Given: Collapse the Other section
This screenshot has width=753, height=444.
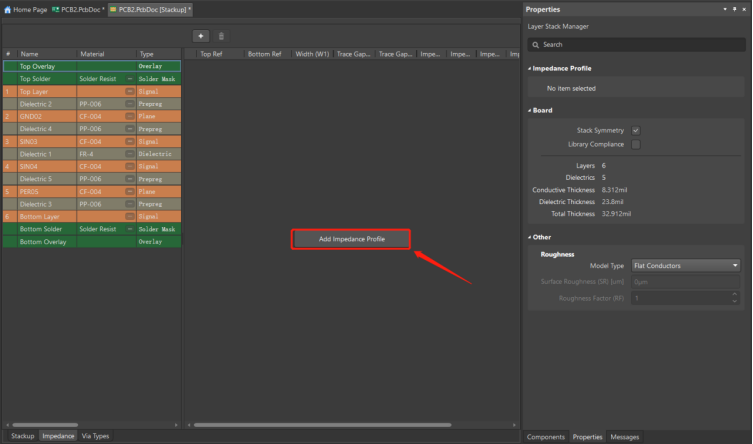Looking at the screenshot, I should 529,237.
